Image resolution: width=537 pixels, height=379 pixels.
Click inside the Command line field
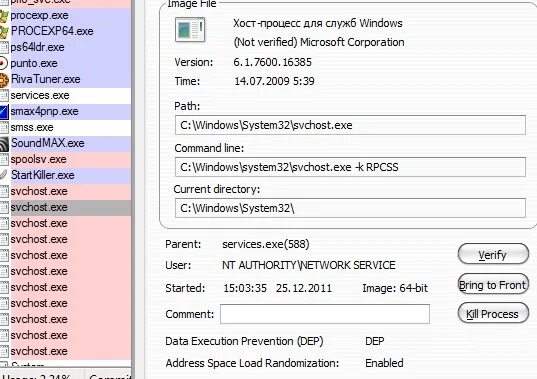pos(350,167)
